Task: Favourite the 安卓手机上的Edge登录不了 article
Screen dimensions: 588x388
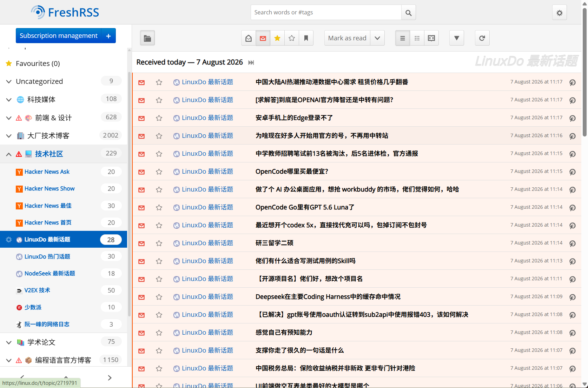Action: pos(159,118)
